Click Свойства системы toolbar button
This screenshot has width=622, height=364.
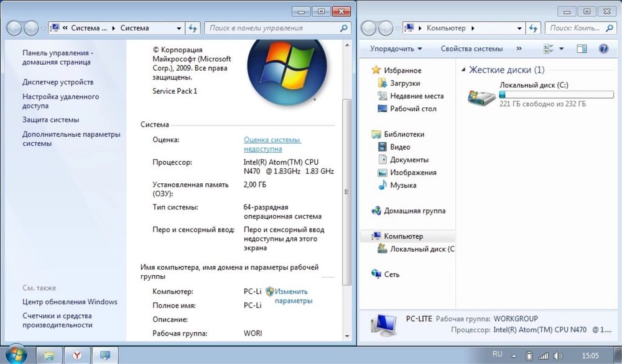click(471, 48)
